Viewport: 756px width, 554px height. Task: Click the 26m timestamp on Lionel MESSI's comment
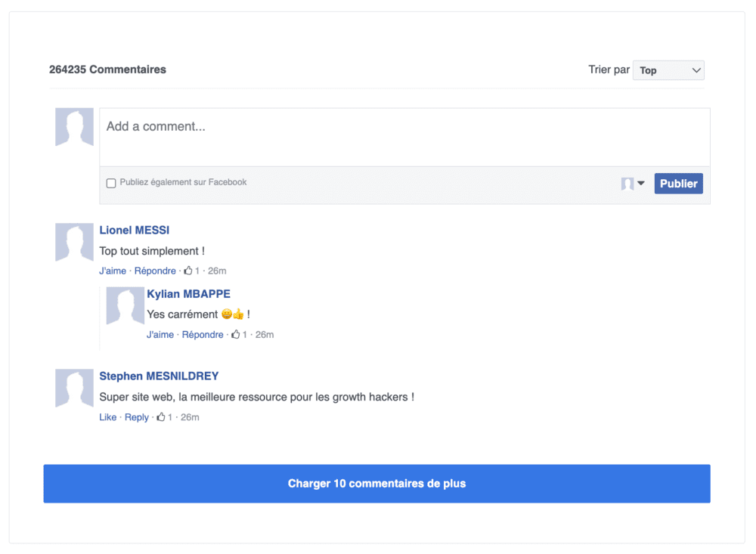click(217, 271)
